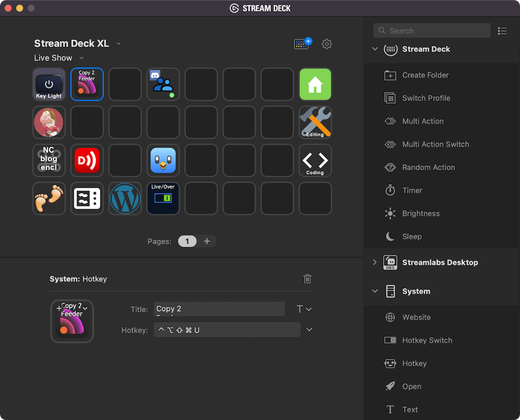Click the Title text field
Viewport: 520px width, 420px height.
(219, 309)
